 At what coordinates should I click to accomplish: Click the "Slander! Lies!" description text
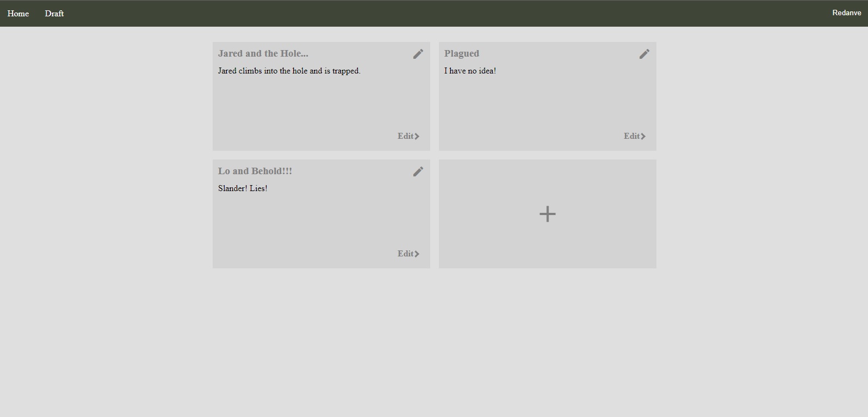tap(243, 188)
